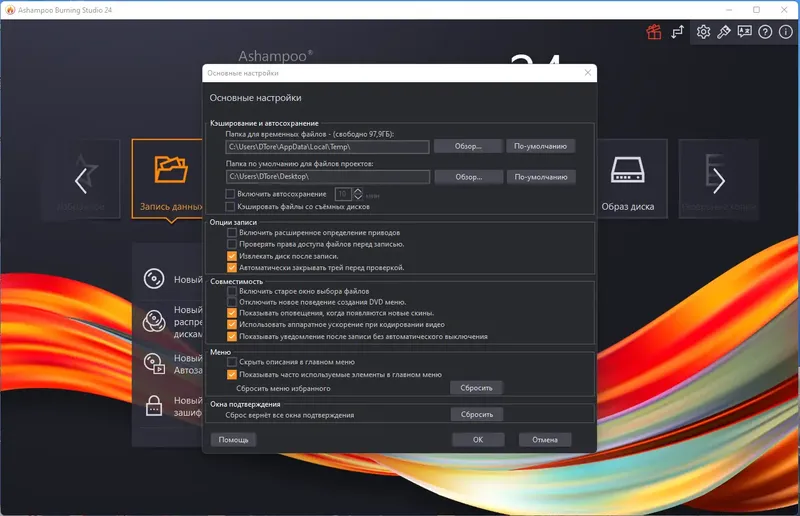The image size is (800, 516).
Task: Toggle Показывать уведомление после записи checkbox
Action: [x=232, y=336]
